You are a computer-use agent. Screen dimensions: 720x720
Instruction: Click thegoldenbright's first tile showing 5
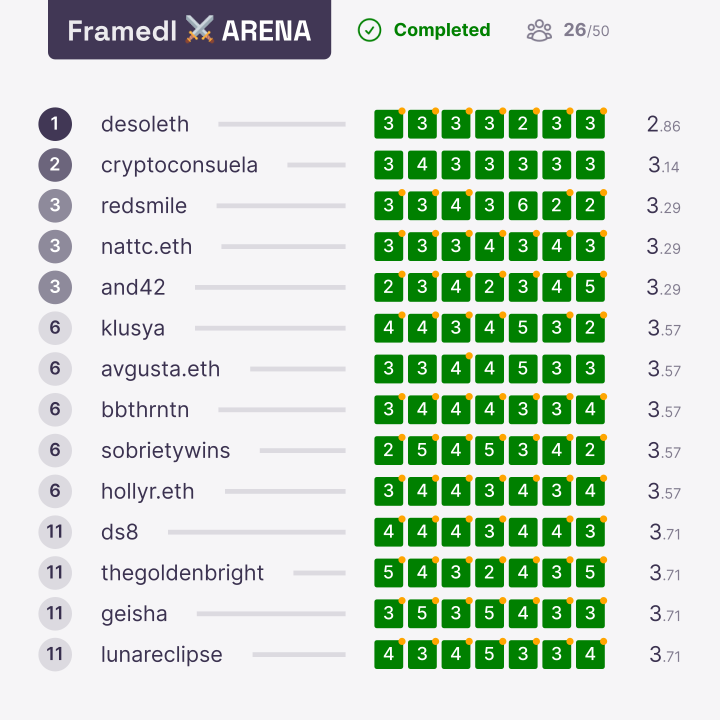(x=388, y=573)
